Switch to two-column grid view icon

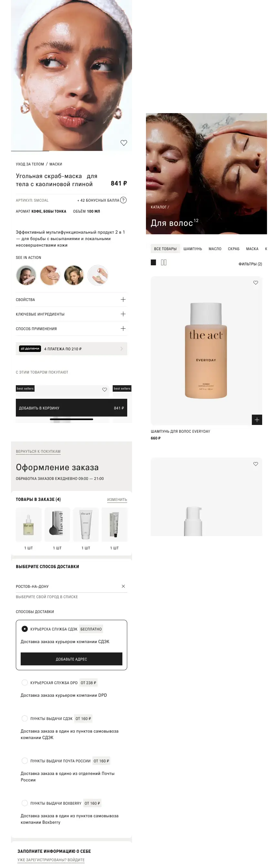[x=164, y=262]
